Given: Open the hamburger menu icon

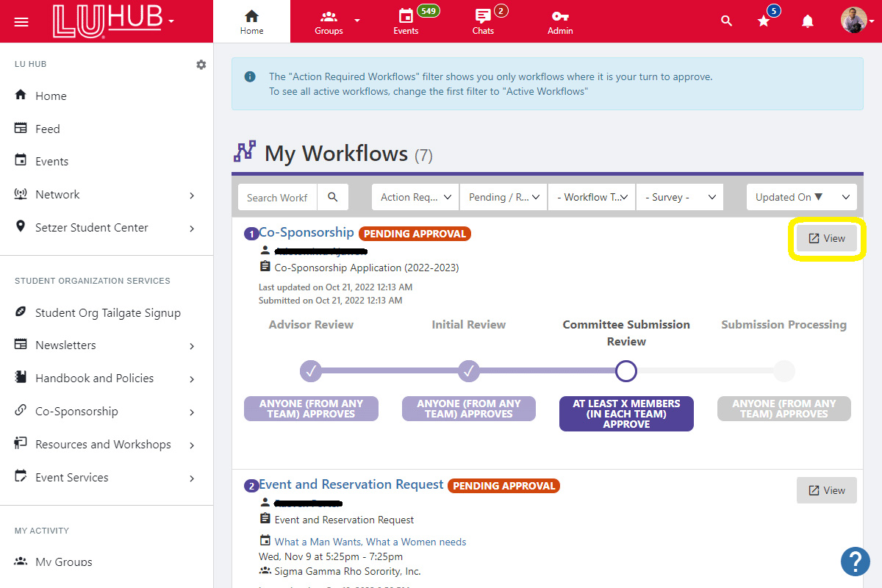Looking at the screenshot, I should [x=21, y=21].
